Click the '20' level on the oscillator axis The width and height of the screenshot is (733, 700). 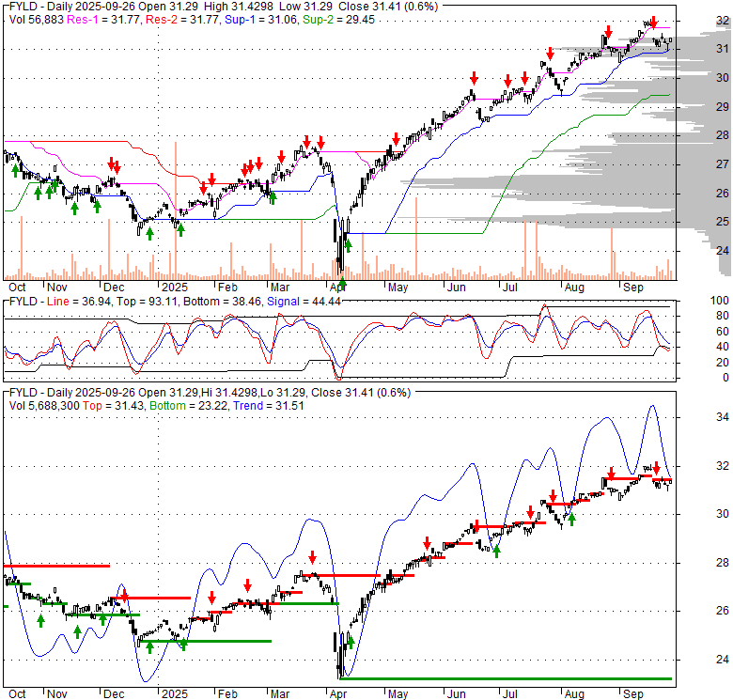click(723, 362)
